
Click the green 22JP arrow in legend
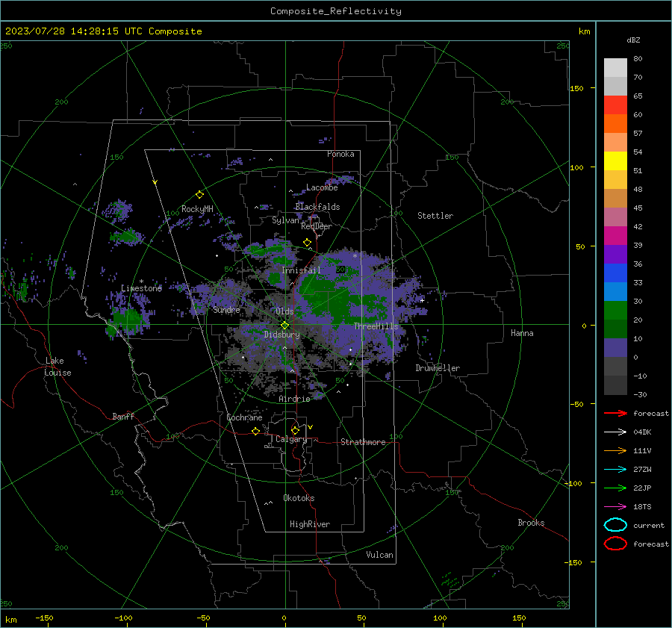click(x=615, y=488)
